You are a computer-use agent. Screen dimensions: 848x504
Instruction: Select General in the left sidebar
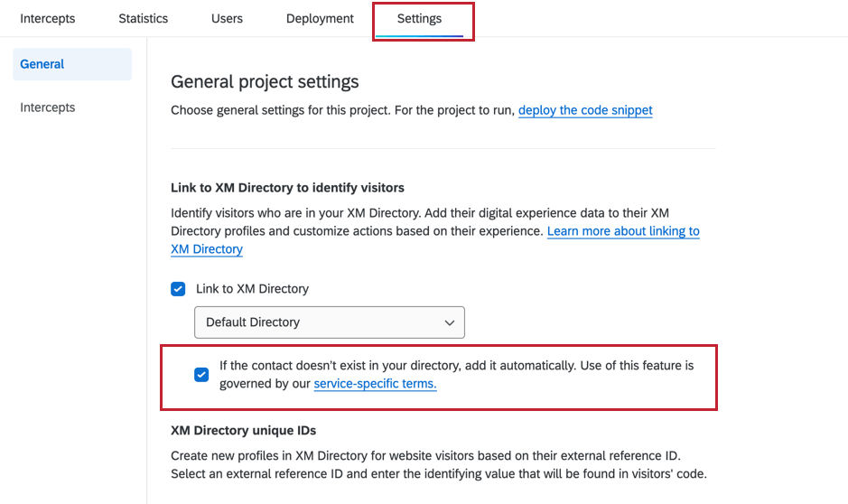(x=72, y=64)
